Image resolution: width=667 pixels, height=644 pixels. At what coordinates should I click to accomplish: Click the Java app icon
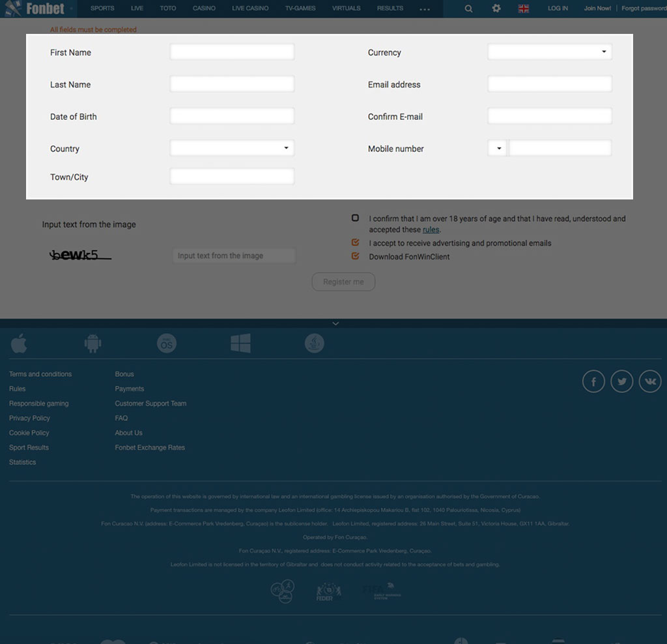(315, 343)
